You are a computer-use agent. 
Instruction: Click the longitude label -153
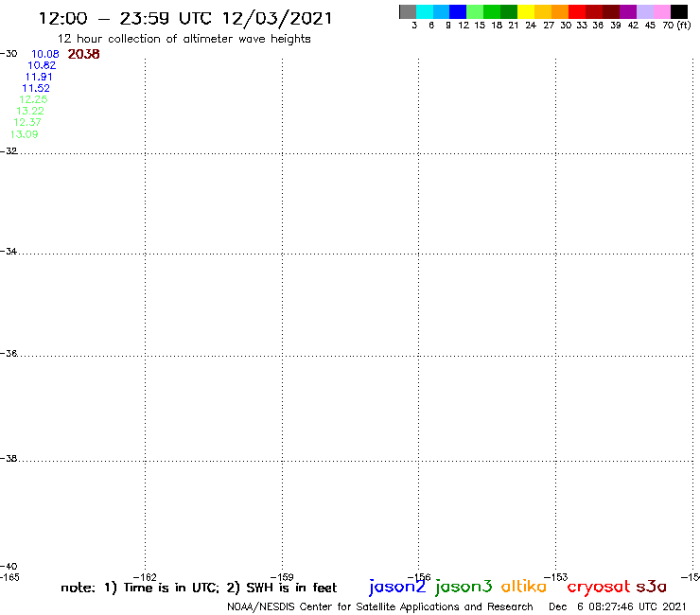(x=556, y=577)
